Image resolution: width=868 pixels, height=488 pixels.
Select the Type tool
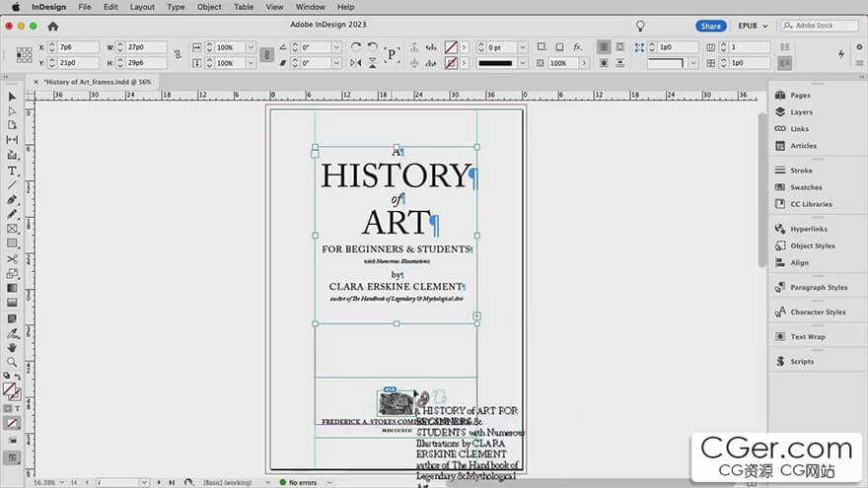(x=12, y=171)
